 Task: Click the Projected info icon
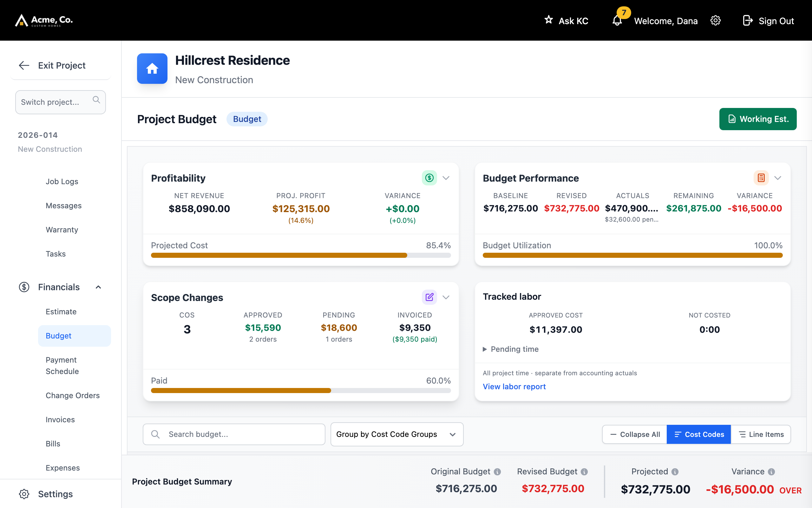coord(675,472)
